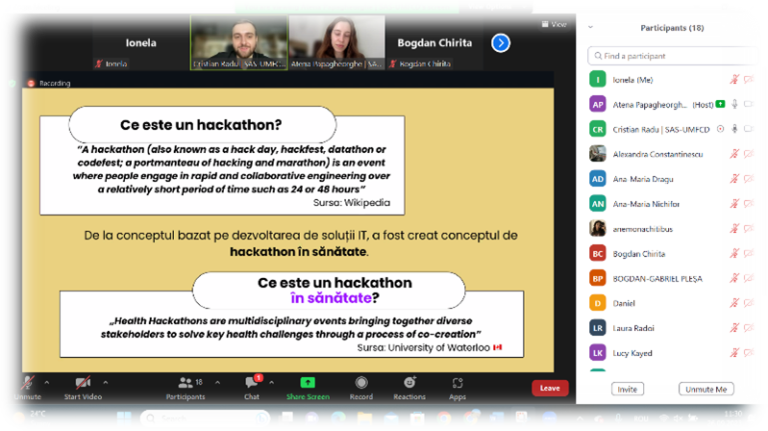Start recording with the Record icon

(361, 382)
